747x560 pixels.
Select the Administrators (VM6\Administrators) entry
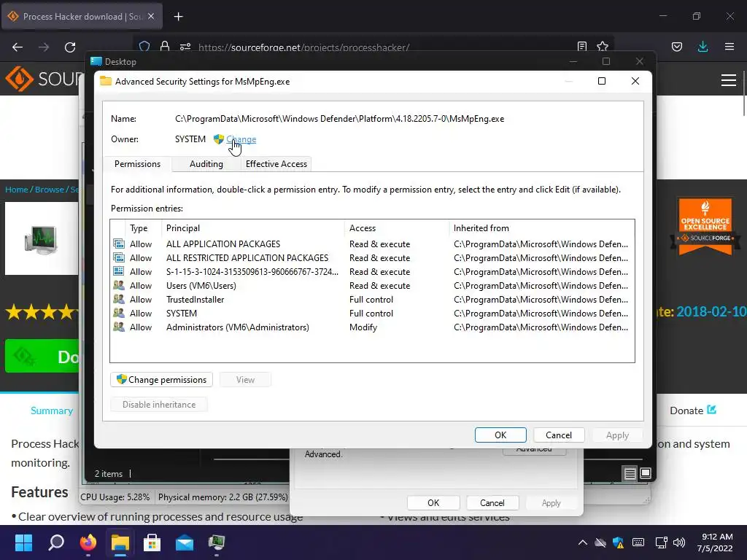371,327
